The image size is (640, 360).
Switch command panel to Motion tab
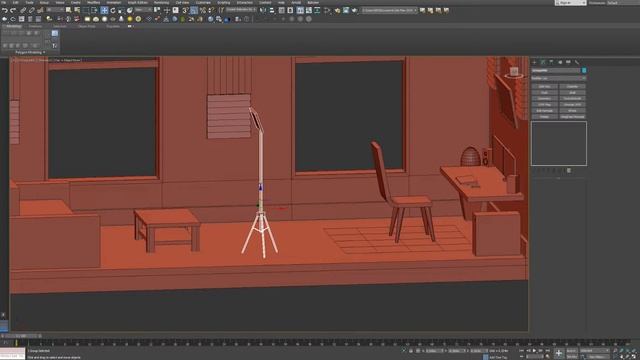560,62
